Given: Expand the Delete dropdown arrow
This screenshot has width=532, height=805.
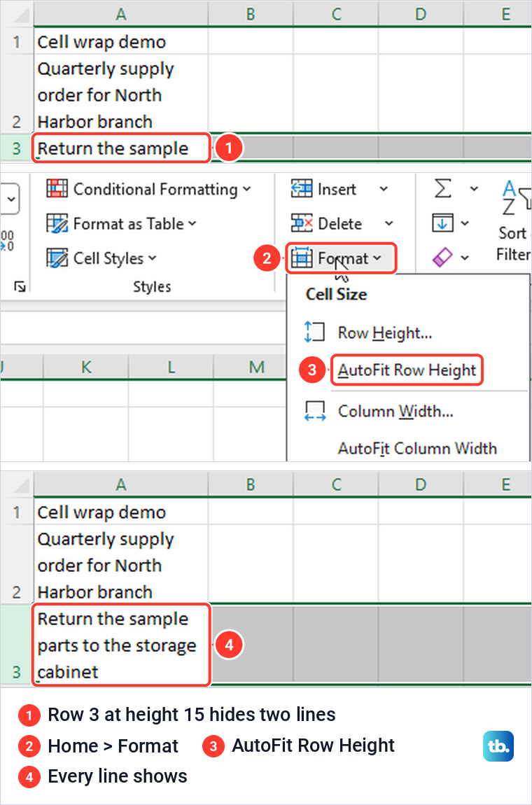Looking at the screenshot, I should 388,224.
